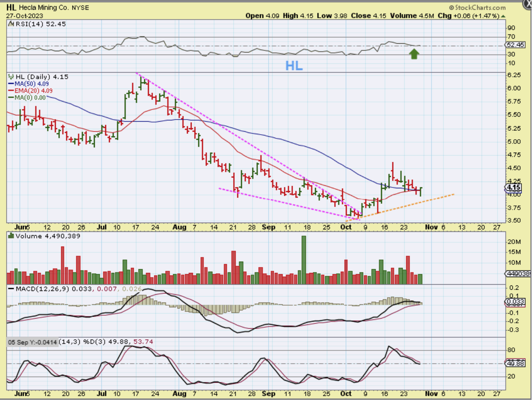Click the 3.50 price axis label
Screen dimensions: 532x400
point(514,221)
